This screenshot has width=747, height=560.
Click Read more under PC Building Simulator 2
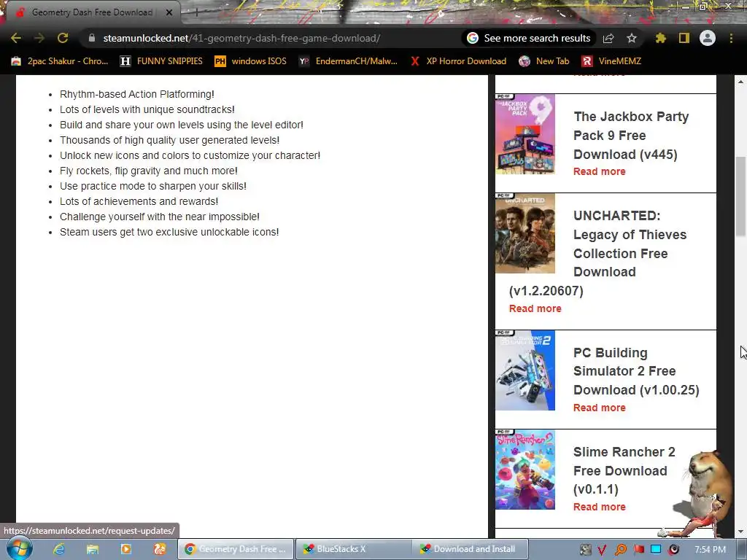click(x=600, y=408)
